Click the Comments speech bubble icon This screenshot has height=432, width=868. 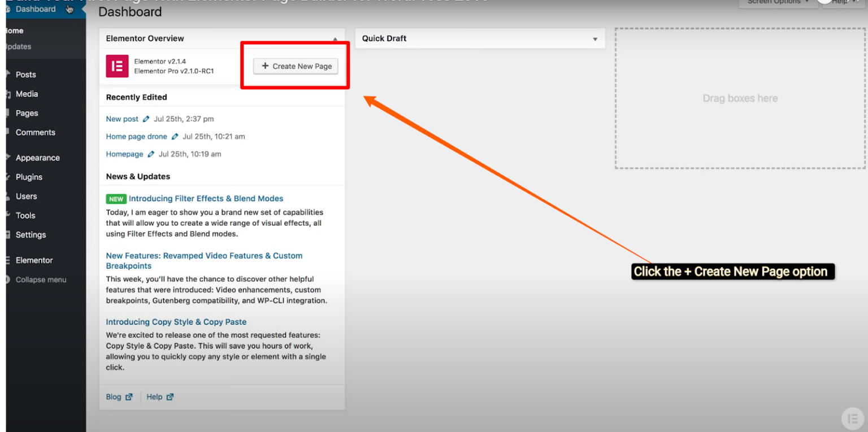pyautogui.click(x=9, y=132)
